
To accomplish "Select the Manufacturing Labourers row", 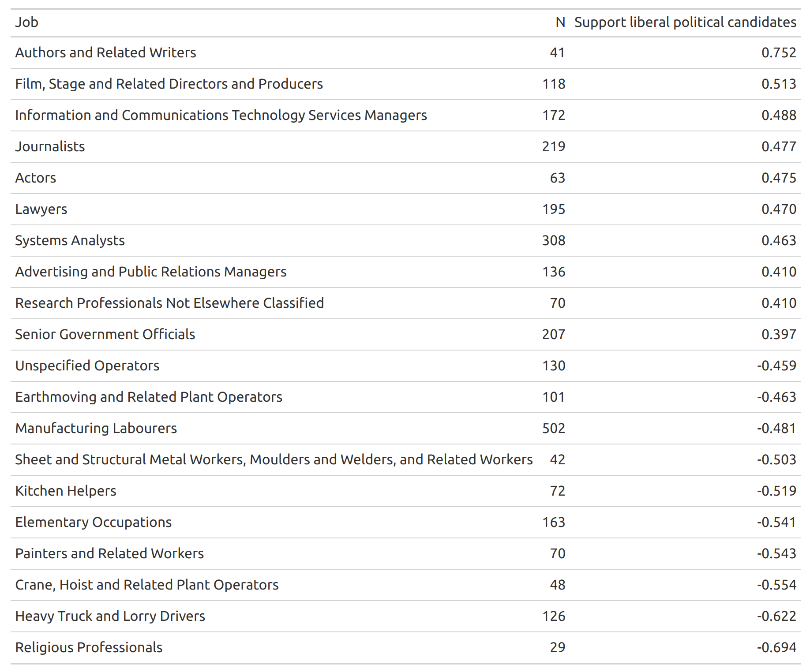I will point(406,428).
